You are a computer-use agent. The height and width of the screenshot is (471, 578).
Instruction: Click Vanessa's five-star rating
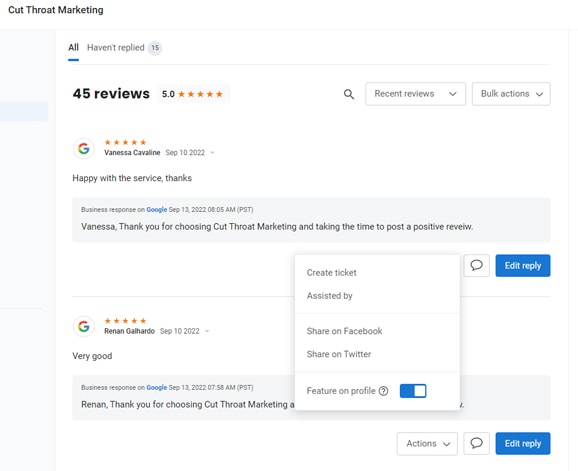tap(125, 142)
